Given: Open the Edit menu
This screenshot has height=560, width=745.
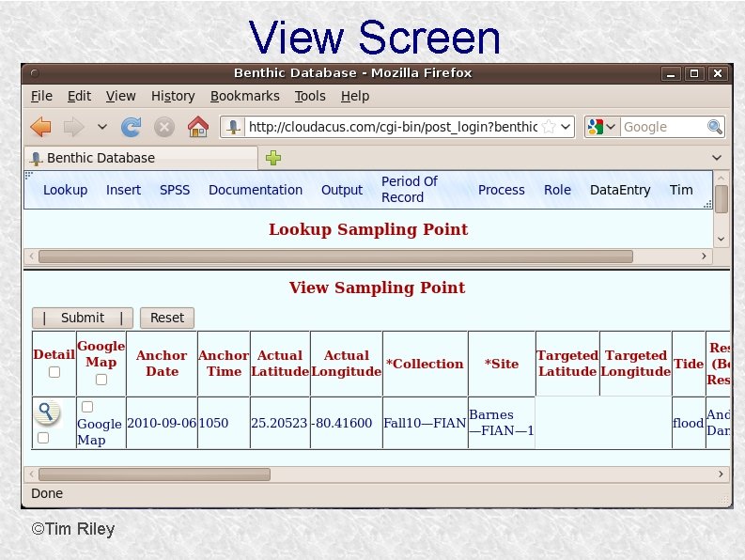Looking at the screenshot, I should pyautogui.click(x=79, y=96).
